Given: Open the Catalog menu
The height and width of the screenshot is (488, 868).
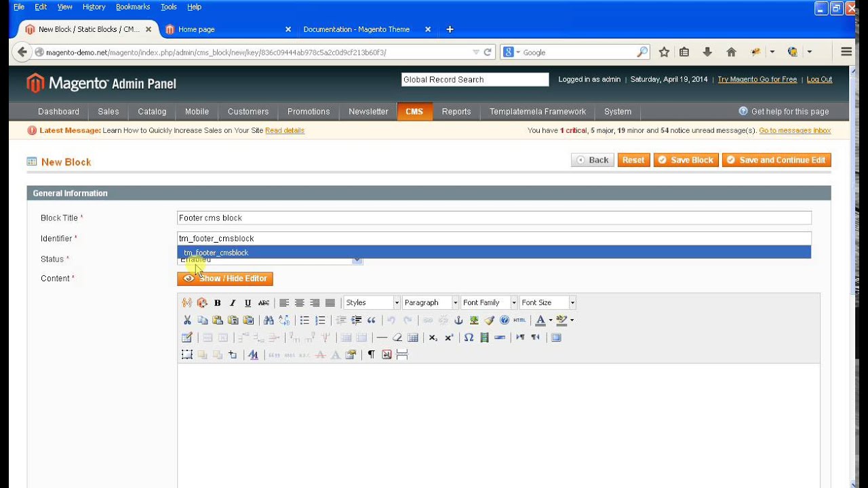Looking at the screenshot, I should pyautogui.click(x=152, y=112).
